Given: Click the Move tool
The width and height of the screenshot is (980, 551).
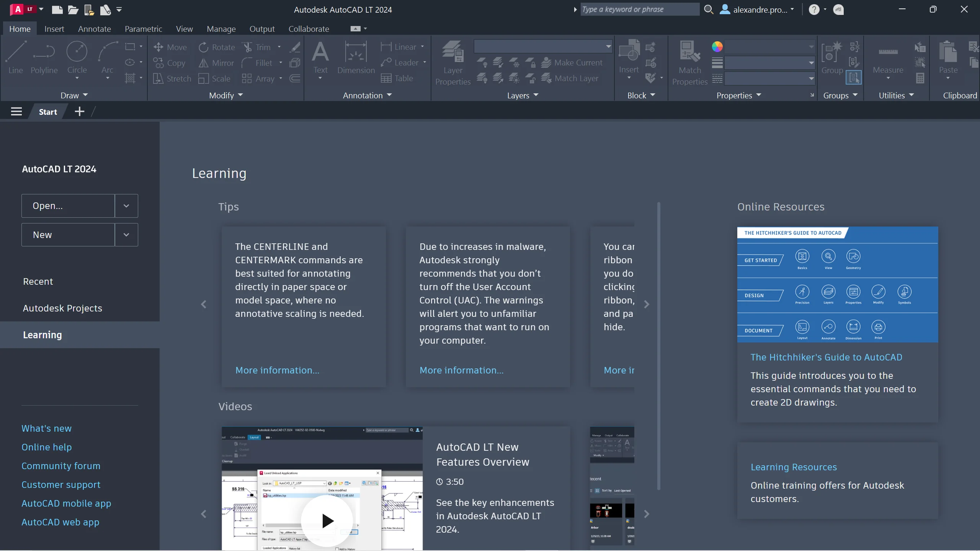Looking at the screenshot, I should (170, 47).
